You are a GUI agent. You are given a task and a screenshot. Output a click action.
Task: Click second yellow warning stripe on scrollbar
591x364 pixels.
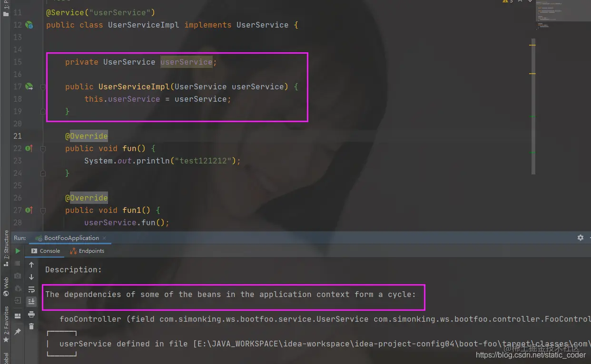coord(532,74)
